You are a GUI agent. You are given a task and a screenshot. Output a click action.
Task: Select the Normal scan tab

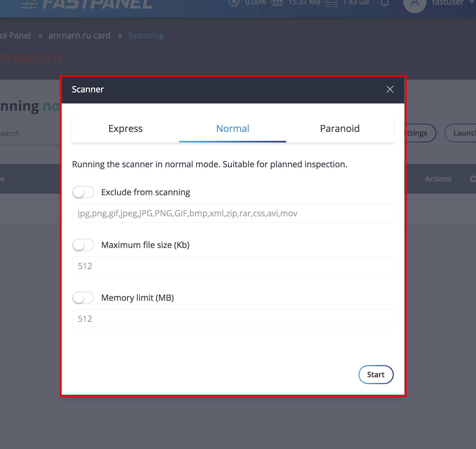(x=232, y=129)
